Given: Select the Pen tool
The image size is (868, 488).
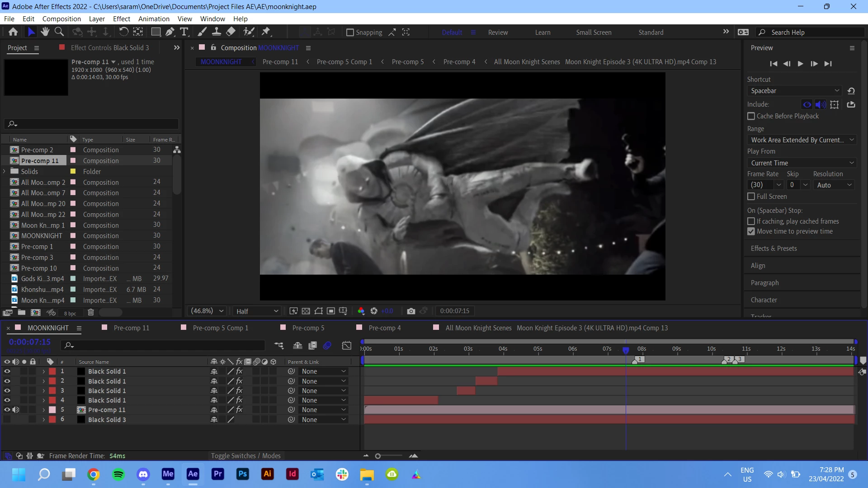Looking at the screenshot, I should pyautogui.click(x=170, y=32).
